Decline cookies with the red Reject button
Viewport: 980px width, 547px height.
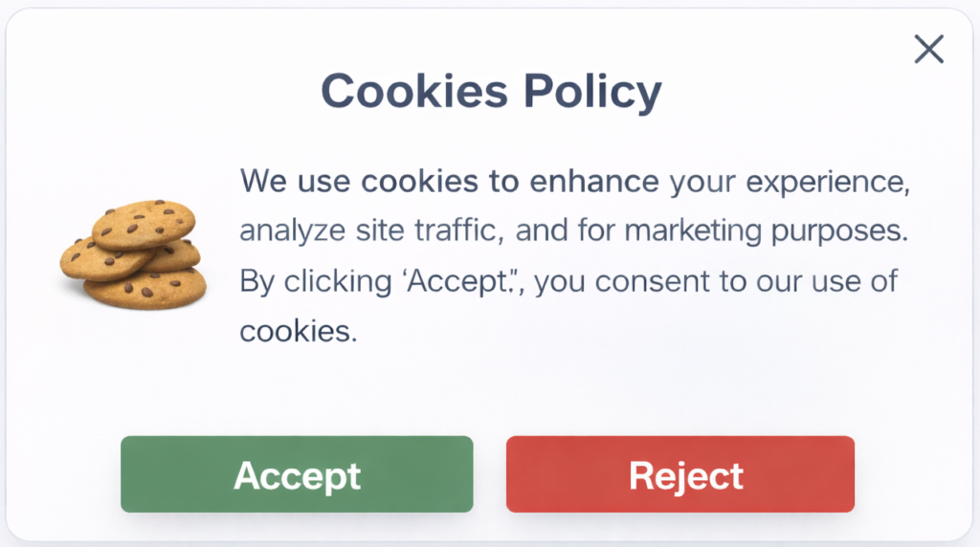click(679, 475)
